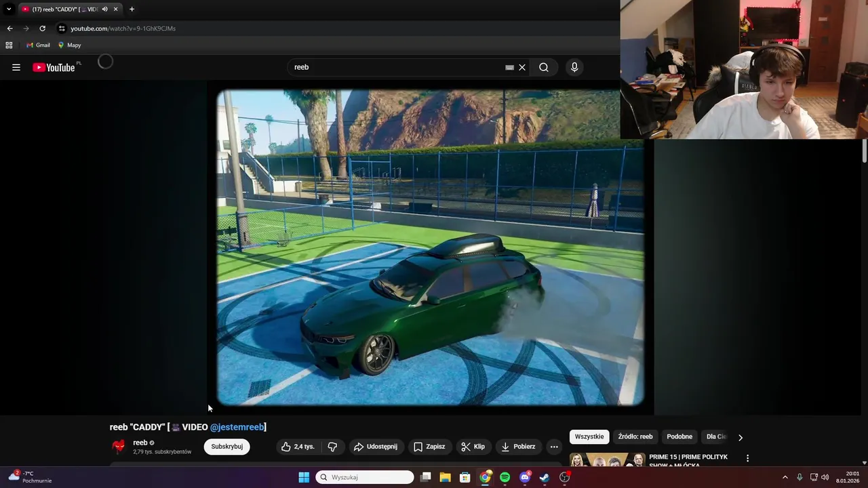The width and height of the screenshot is (868, 488).
Task: Dislike the video
Action: [332, 447]
